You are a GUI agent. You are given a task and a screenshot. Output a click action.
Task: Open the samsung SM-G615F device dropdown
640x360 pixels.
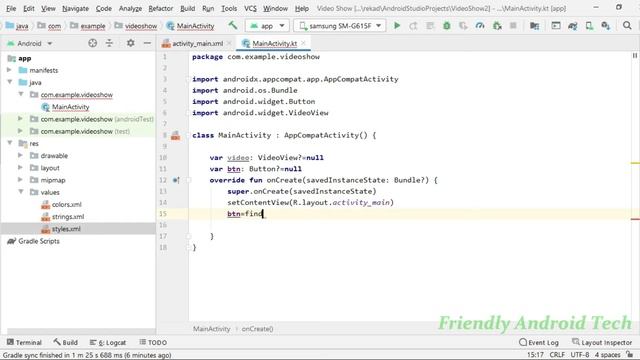click(340, 26)
